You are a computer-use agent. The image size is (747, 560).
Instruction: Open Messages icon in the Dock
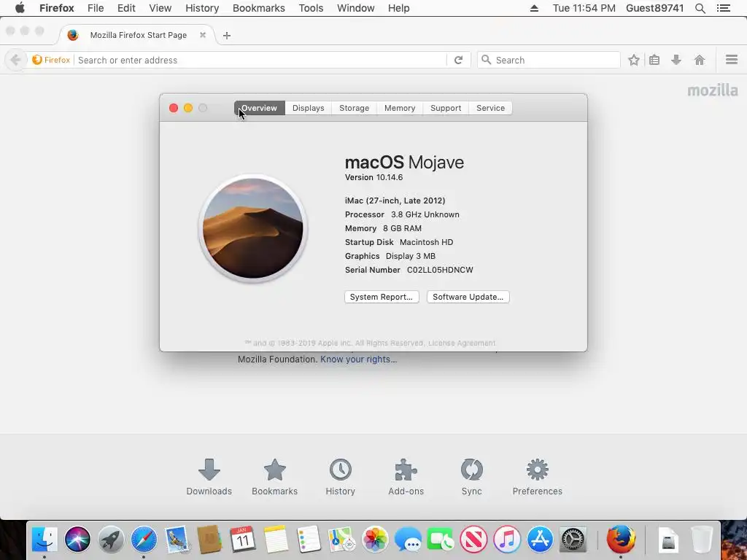pyautogui.click(x=408, y=540)
